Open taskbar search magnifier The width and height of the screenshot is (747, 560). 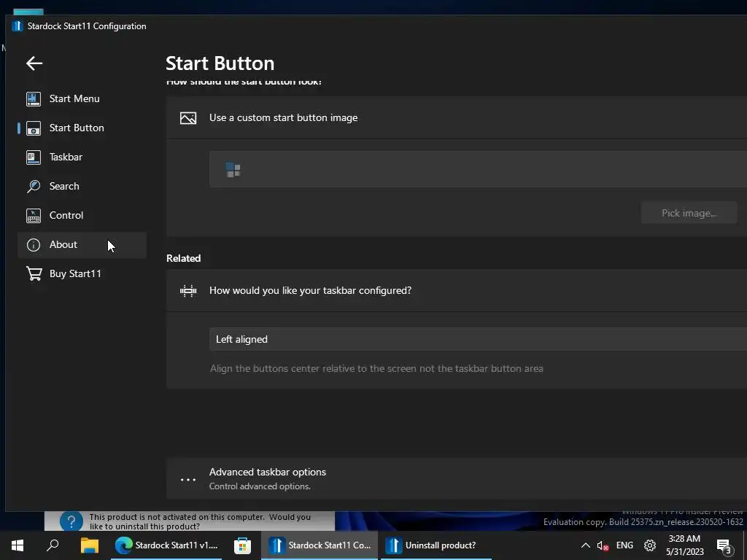(53, 545)
